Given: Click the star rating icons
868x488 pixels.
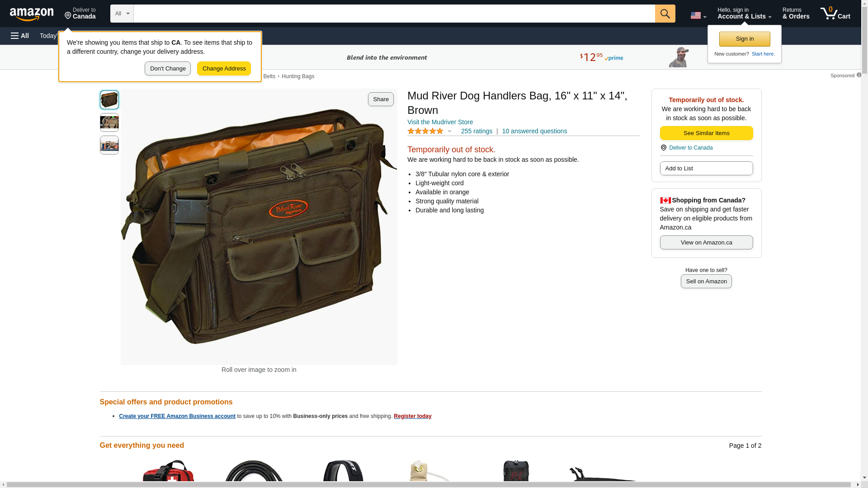Looking at the screenshot, I should pos(425,131).
